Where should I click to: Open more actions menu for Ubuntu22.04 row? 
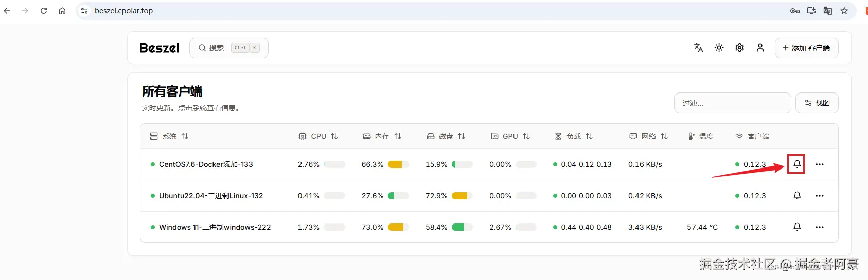(820, 196)
